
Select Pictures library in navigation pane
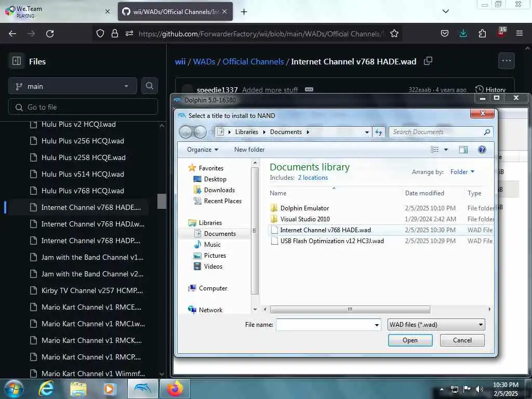(209, 256)
